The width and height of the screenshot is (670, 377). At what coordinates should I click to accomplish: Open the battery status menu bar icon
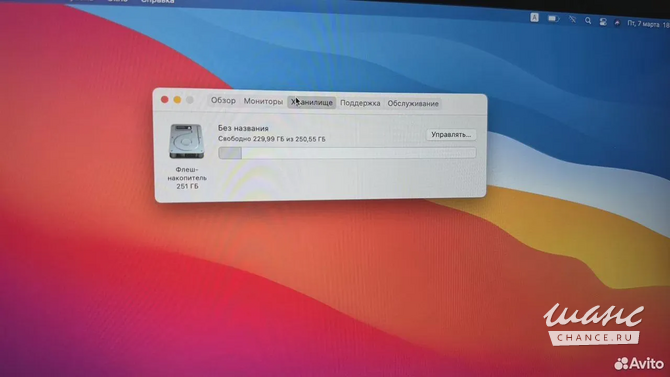553,19
